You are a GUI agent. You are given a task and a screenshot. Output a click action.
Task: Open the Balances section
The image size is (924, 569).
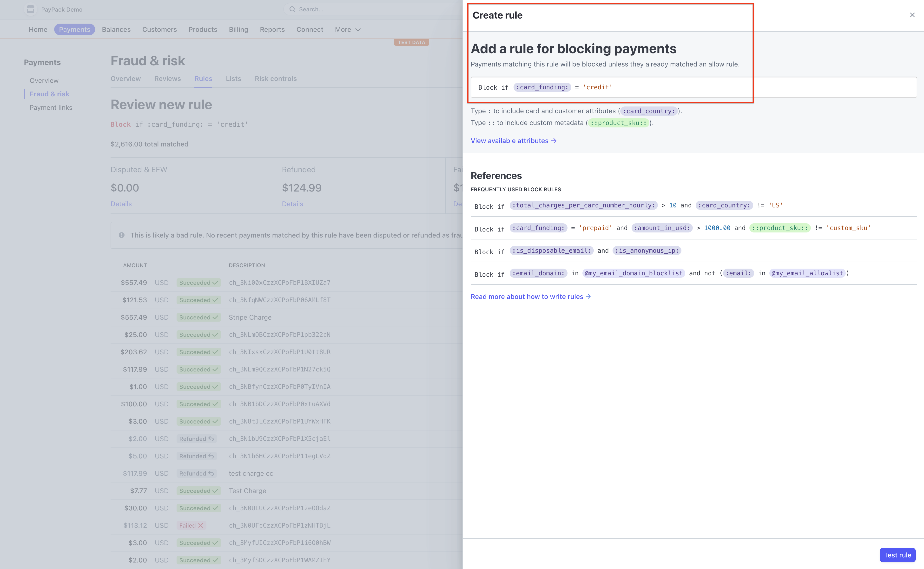[x=116, y=29]
